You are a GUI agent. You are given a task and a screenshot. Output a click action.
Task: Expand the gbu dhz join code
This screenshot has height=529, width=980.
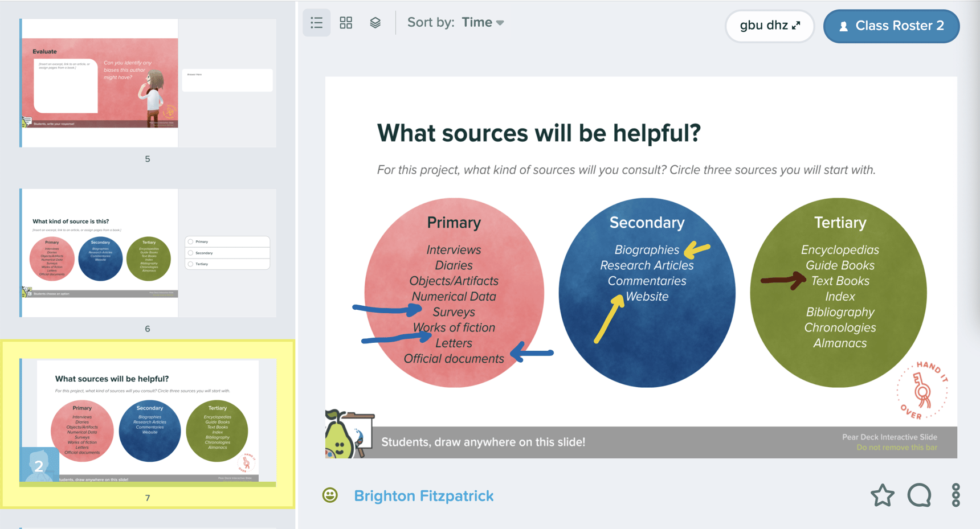(x=769, y=26)
